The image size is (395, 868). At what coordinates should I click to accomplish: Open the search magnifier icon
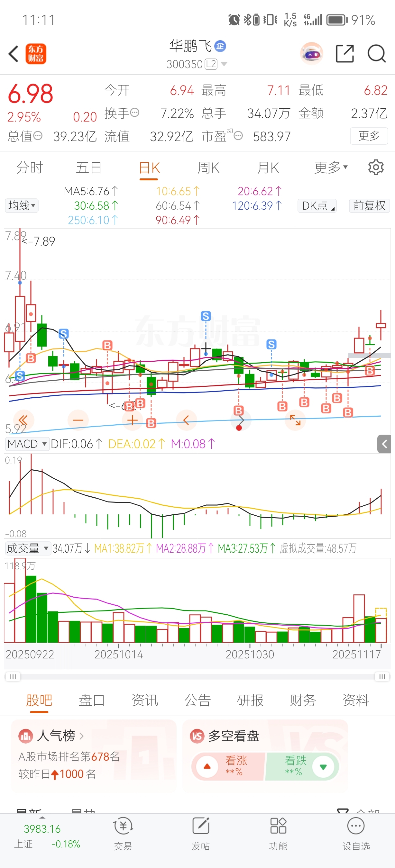click(376, 54)
